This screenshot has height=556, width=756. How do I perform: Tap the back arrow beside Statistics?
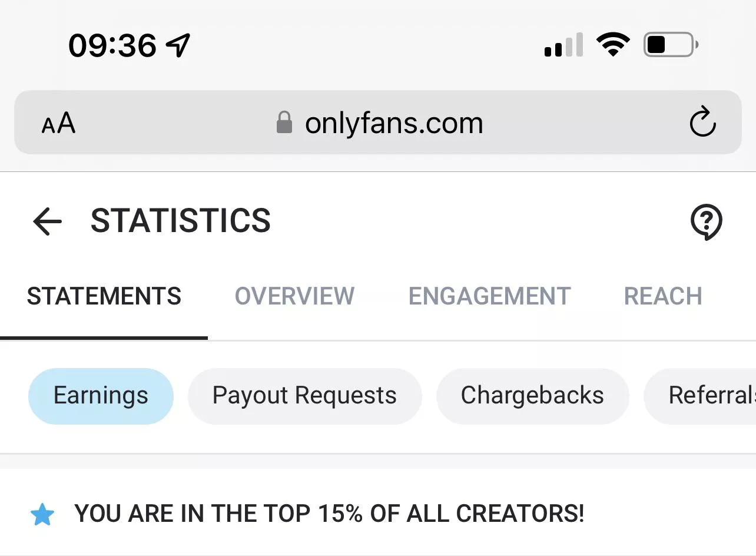click(48, 221)
